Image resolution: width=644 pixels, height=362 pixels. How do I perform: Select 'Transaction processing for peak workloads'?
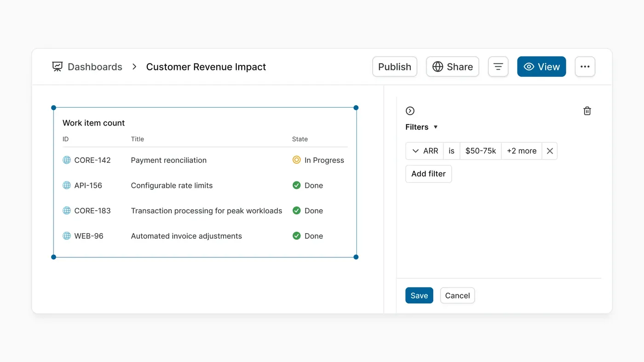207,211
